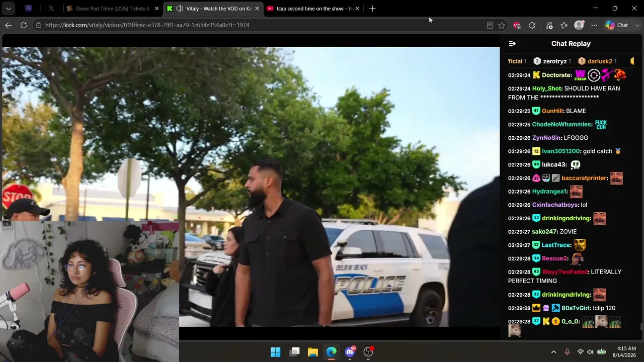Screen dimensions: 644x362
Task: Open Discord from the taskbar
Action: click(350, 352)
